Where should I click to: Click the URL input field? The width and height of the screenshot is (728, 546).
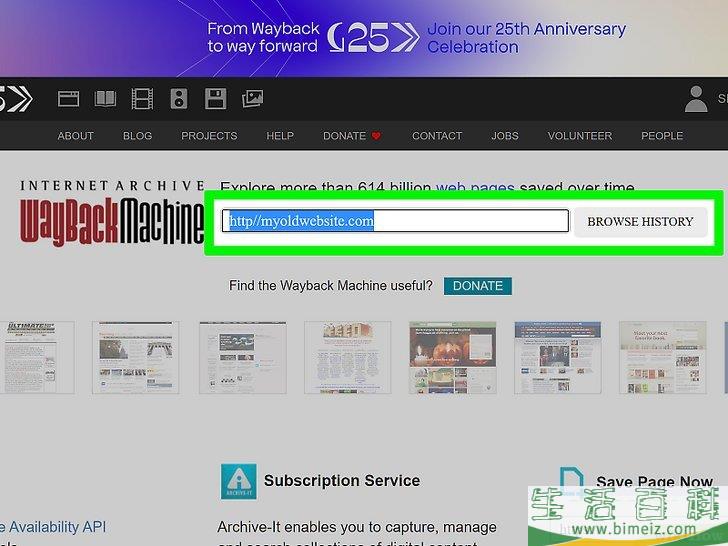tap(395, 221)
